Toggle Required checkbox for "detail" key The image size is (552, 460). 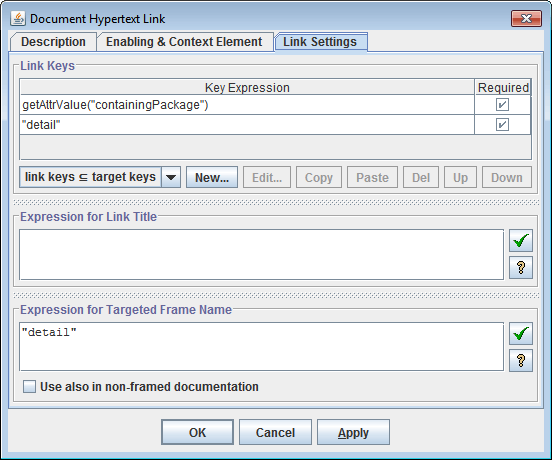pyautogui.click(x=502, y=125)
